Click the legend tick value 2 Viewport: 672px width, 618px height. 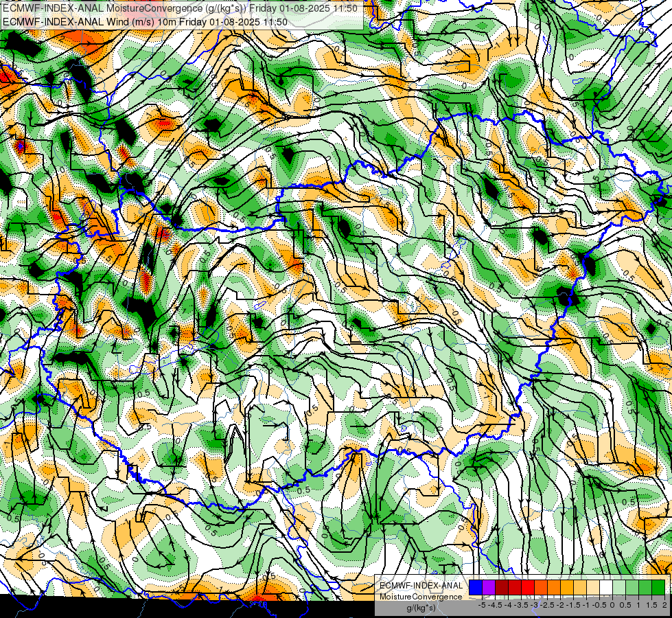(x=664, y=605)
